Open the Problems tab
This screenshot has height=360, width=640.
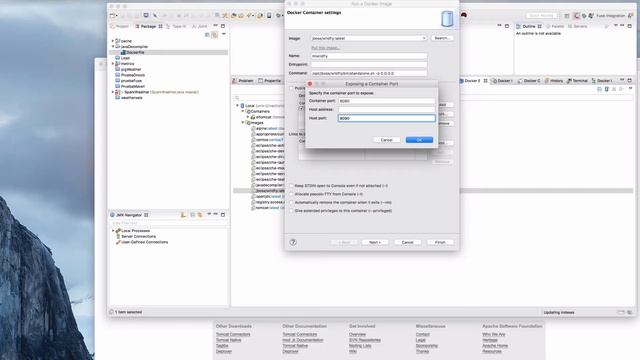[x=243, y=81]
